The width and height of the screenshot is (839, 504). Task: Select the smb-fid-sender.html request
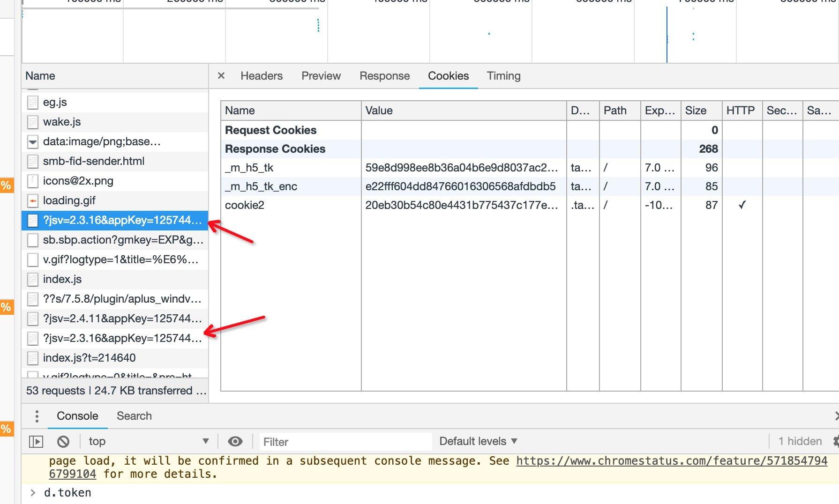[115, 161]
